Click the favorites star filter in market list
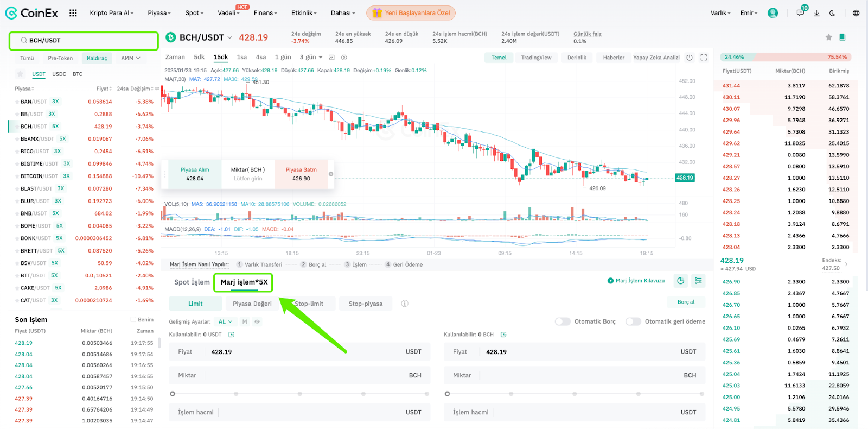Image resolution: width=868 pixels, height=429 pixels. 20,74
